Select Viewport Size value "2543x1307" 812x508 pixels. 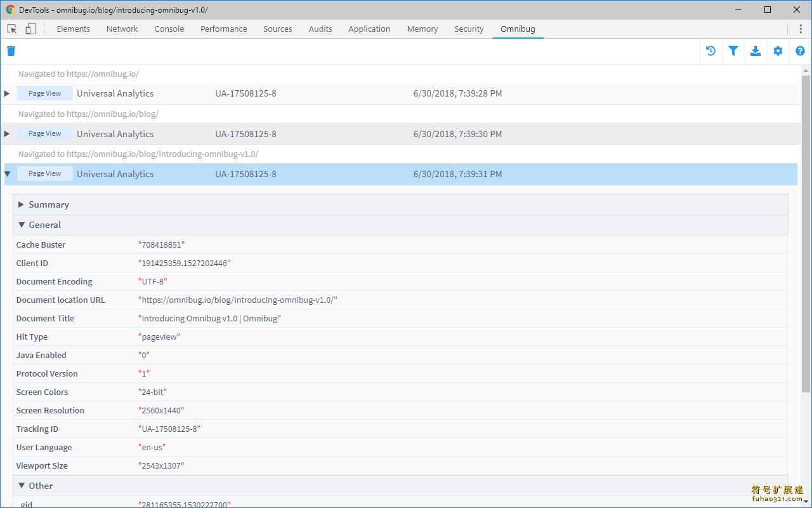(161, 465)
